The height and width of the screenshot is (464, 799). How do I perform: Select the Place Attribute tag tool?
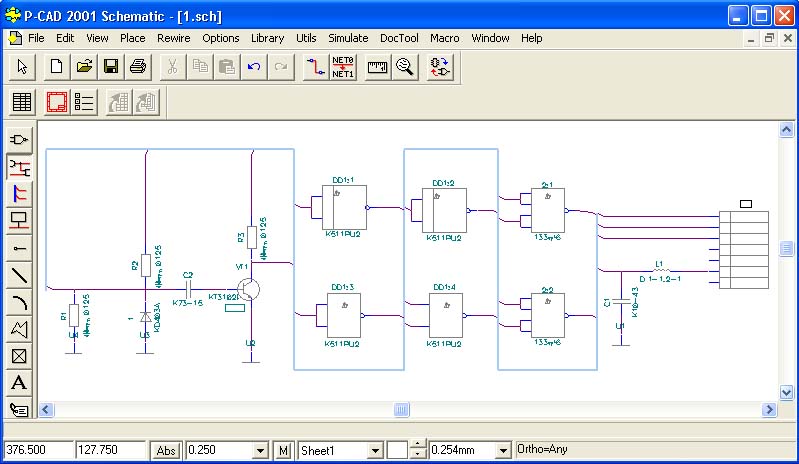click(x=19, y=409)
